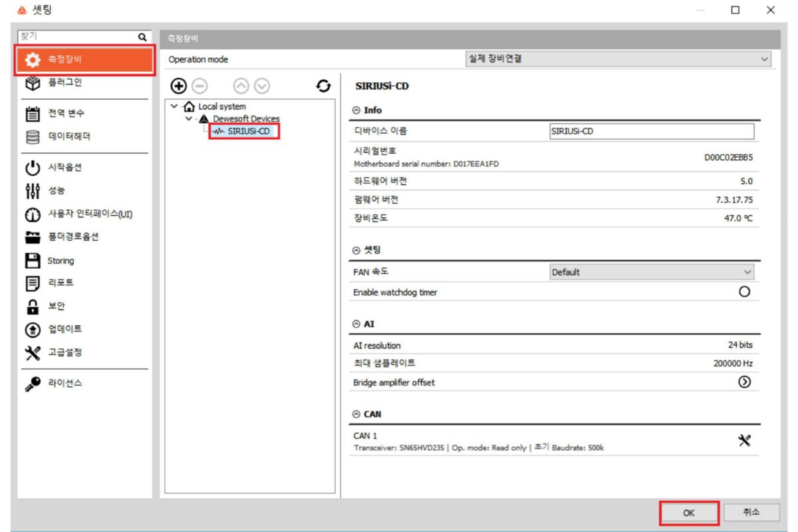The image size is (798, 532).
Task: Open the Operation mode dropdown
Action: [x=618, y=59]
